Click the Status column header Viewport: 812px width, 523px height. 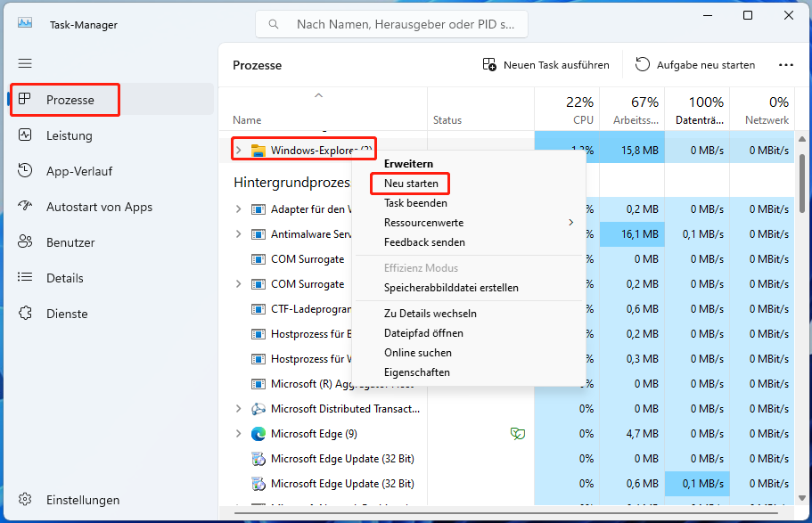pos(481,110)
